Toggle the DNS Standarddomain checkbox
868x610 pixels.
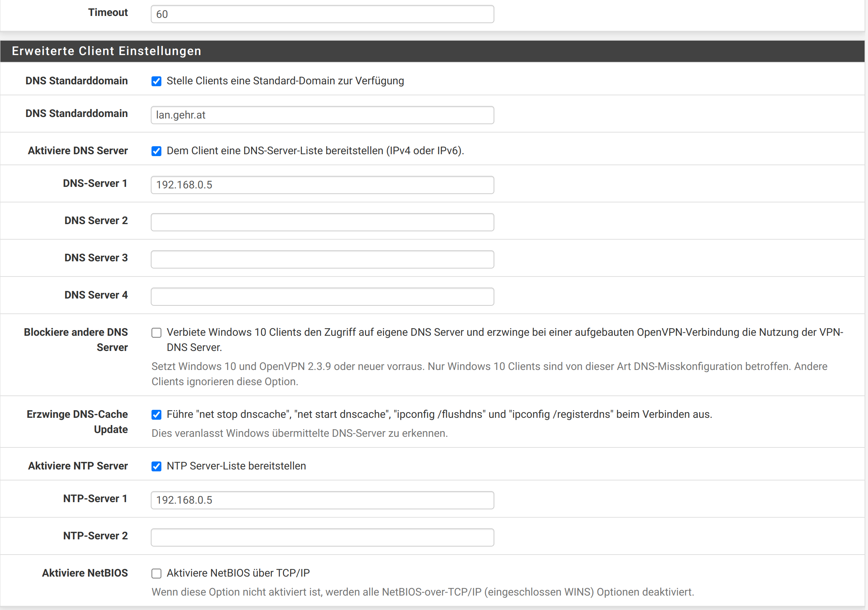click(x=156, y=81)
